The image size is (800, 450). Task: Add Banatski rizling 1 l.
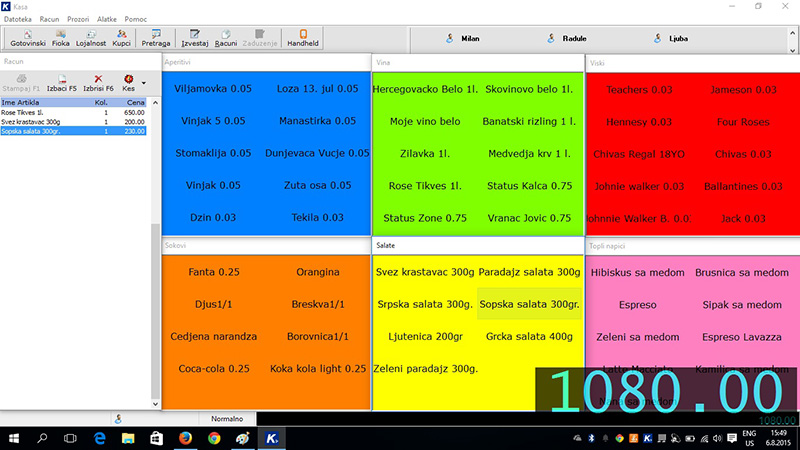(x=529, y=121)
